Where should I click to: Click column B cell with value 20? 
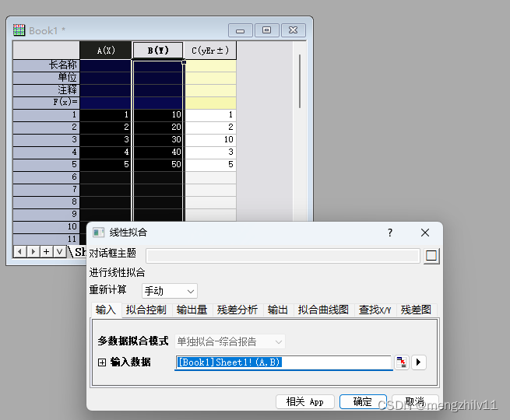158,127
